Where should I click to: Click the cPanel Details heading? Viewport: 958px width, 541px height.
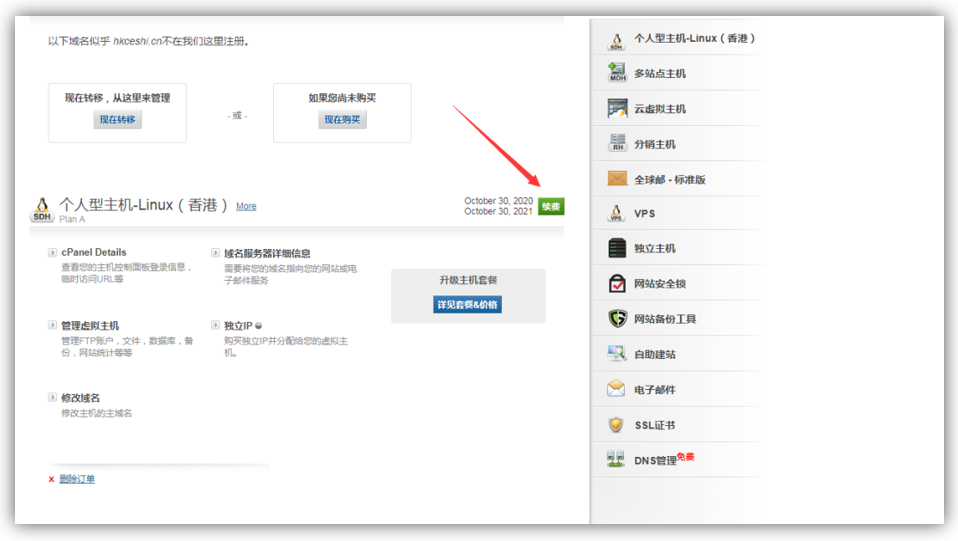[x=93, y=252]
